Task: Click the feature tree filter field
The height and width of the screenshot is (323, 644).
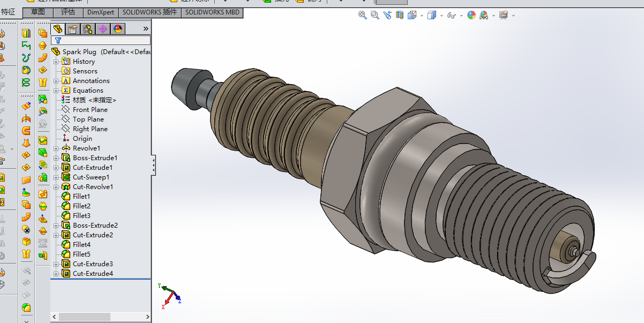Action: (101, 40)
